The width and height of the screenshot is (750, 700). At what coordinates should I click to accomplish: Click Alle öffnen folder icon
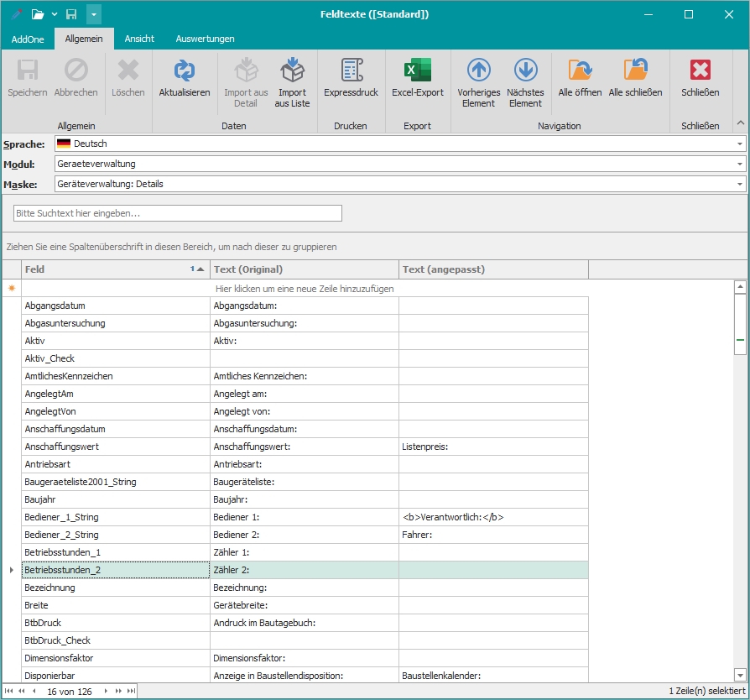(580, 71)
